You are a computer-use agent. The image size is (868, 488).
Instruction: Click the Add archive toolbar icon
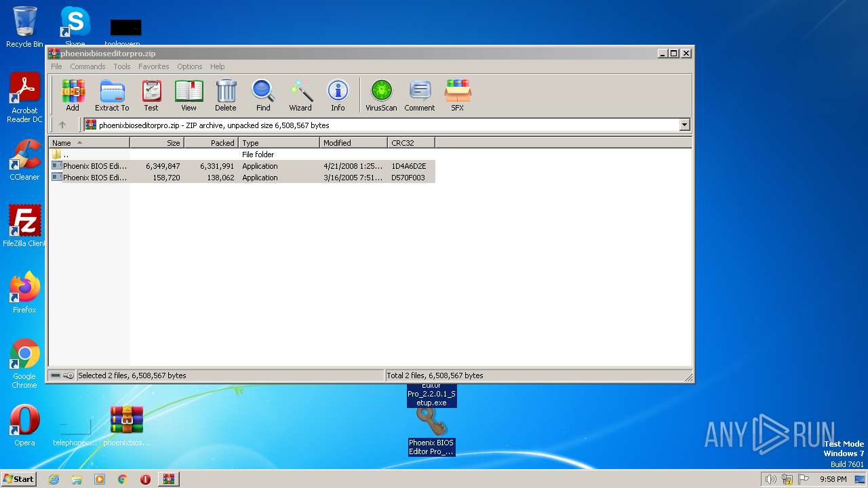(x=73, y=96)
